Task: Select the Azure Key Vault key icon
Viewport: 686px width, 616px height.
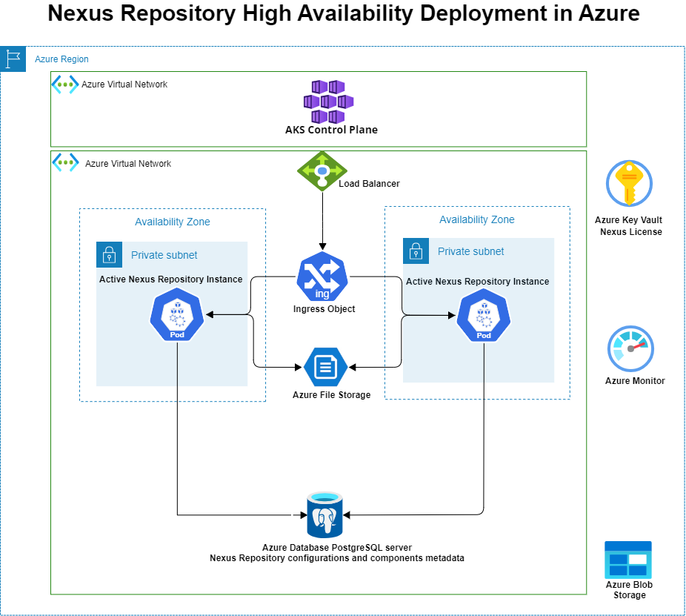Action: pyautogui.click(x=629, y=183)
